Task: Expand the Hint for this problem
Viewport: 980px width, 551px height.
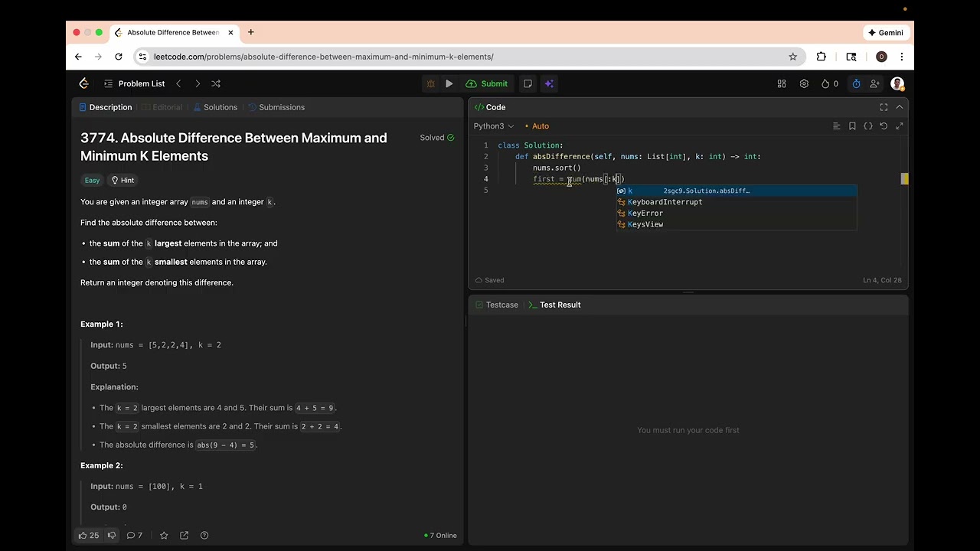Action: tap(122, 181)
